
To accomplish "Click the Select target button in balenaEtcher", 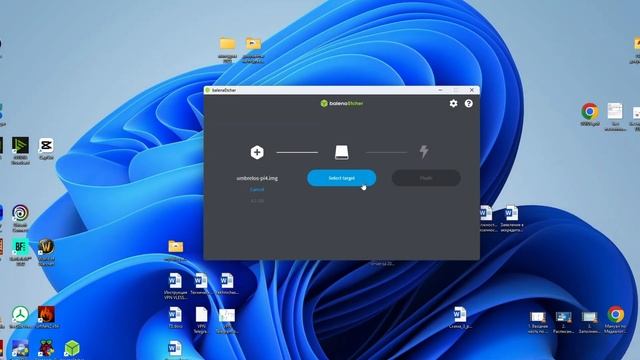I will (342, 178).
